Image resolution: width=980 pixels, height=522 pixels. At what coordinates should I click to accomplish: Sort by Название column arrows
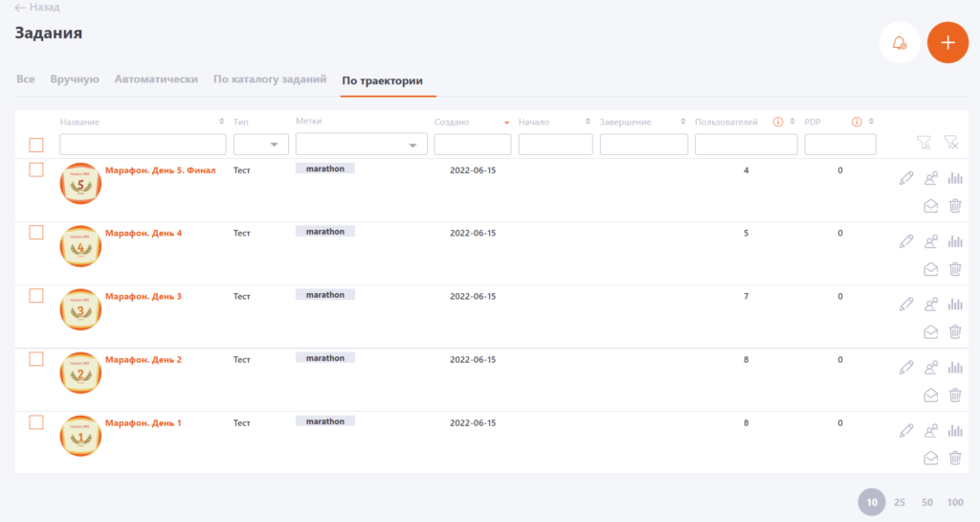click(221, 122)
